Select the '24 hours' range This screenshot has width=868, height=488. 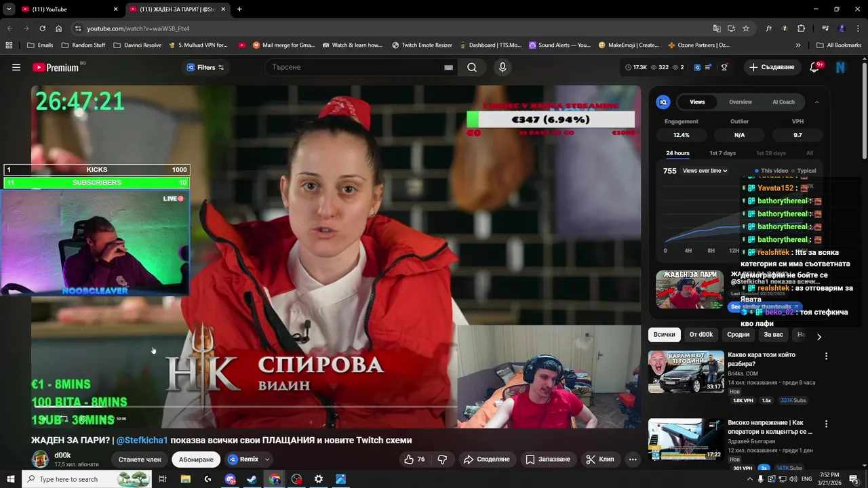tap(677, 153)
